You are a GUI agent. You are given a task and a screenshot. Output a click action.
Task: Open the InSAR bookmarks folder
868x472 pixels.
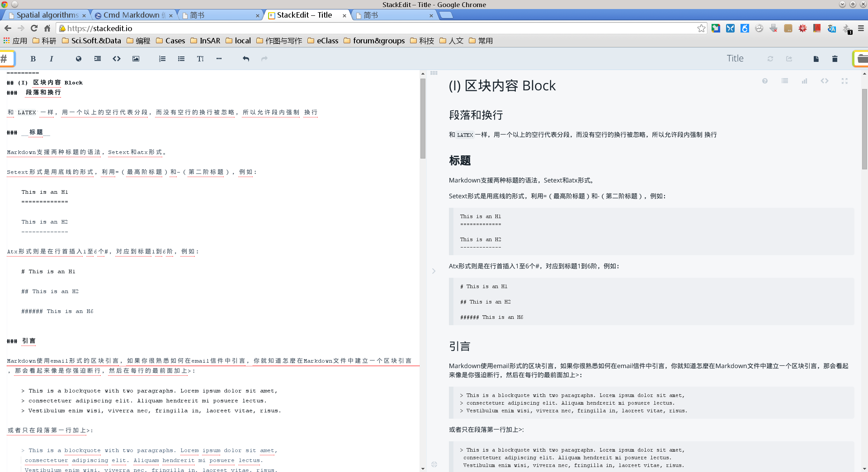[206, 41]
